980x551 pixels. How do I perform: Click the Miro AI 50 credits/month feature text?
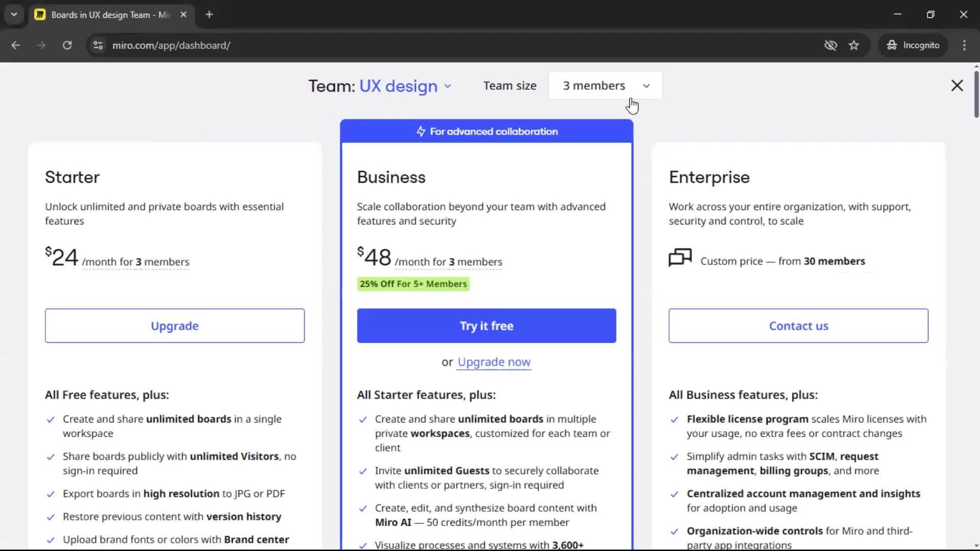click(486, 515)
